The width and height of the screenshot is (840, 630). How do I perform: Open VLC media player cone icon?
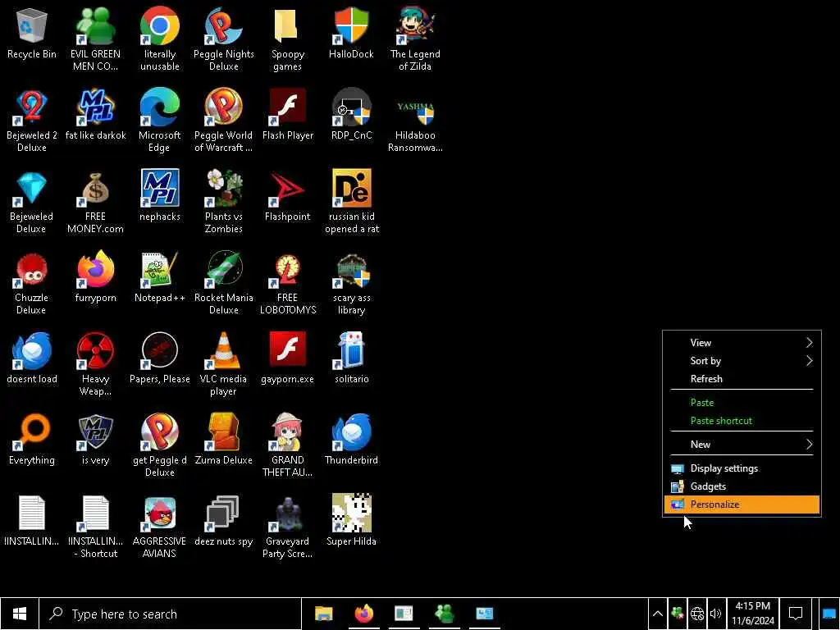223,364
